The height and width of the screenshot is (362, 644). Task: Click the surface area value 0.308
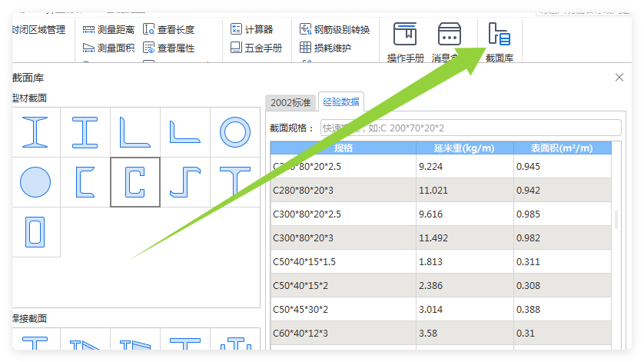[x=528, y=286]
